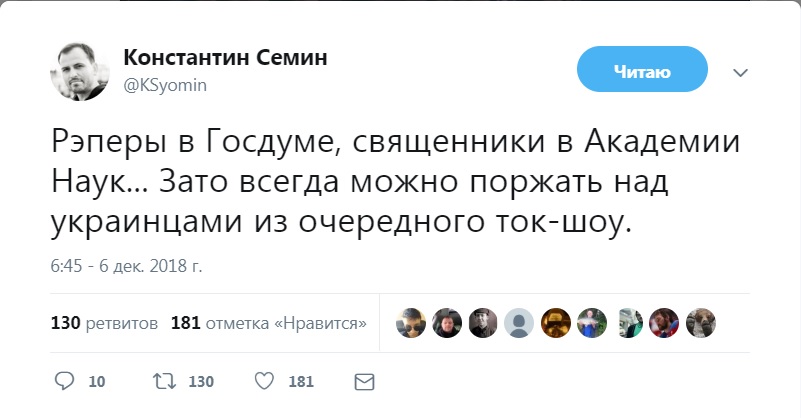Open Константин Семин's profile picture
This screenshot has height=418, width=801.
coord(80,73)
